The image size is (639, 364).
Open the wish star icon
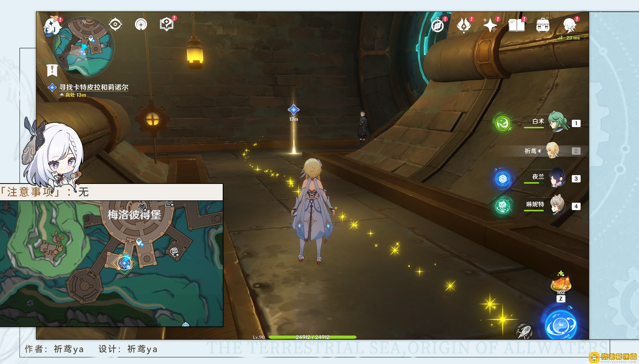coord(490,25)
